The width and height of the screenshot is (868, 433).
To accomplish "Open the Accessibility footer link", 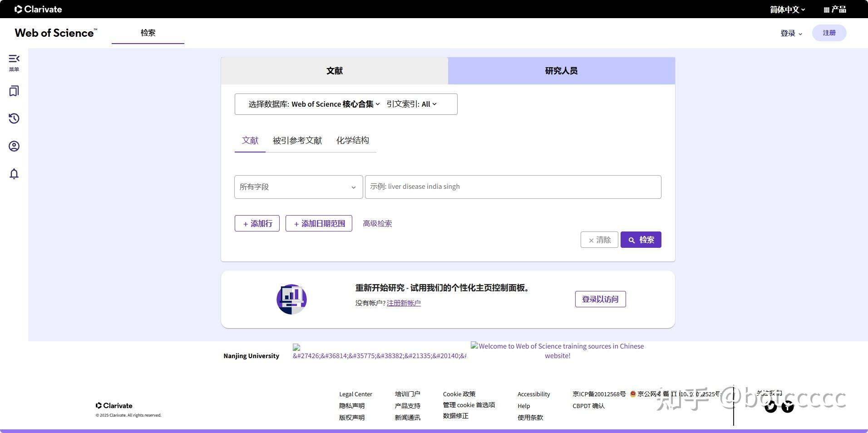I will coord(533,394).
